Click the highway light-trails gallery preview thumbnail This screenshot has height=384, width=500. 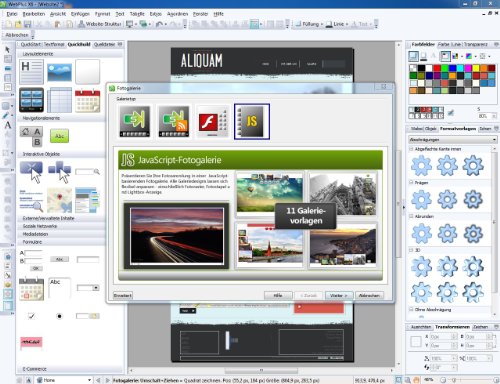pyautogui.click(x=176, y=236)
